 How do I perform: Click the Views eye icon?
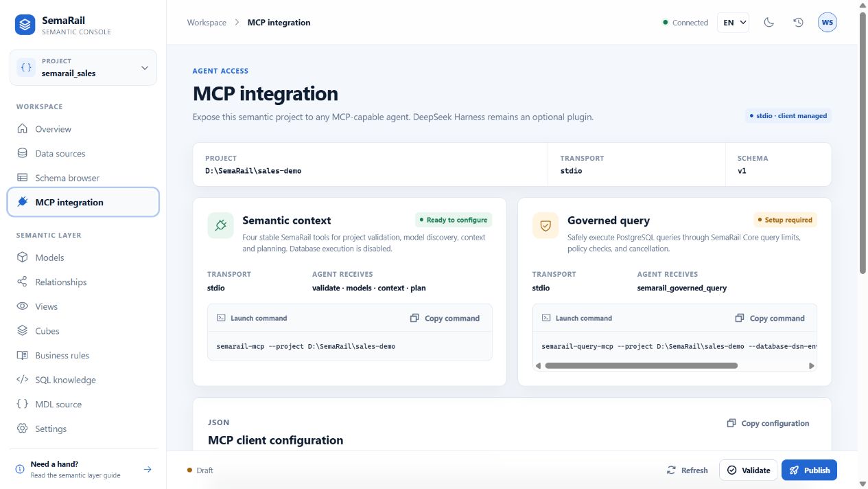23,306
